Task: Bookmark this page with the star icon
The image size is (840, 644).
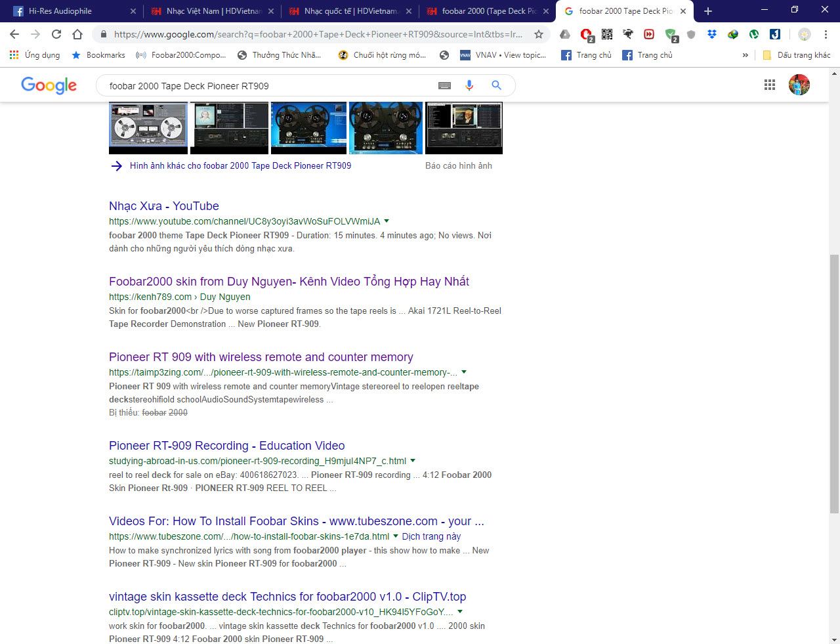Action: coord(539,34)
